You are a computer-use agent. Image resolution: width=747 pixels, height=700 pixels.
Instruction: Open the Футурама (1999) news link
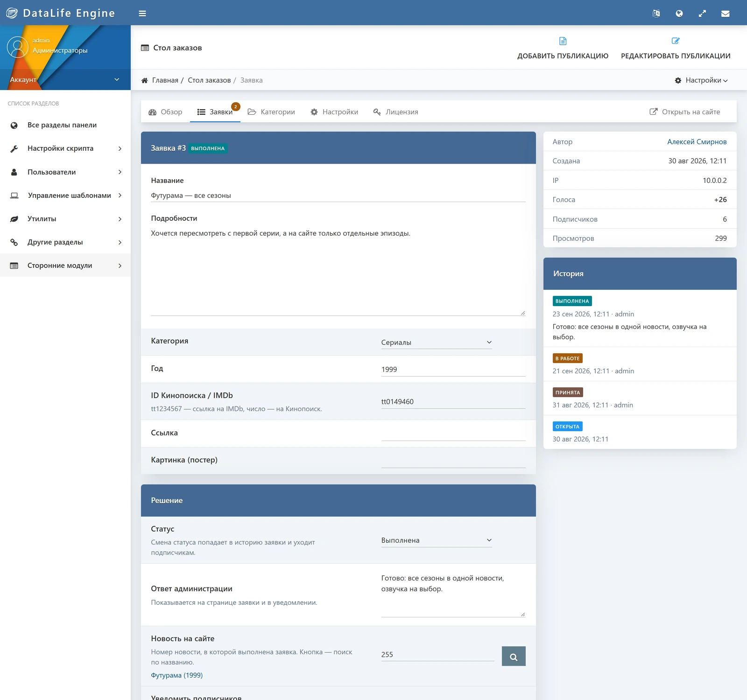[177, 675]
